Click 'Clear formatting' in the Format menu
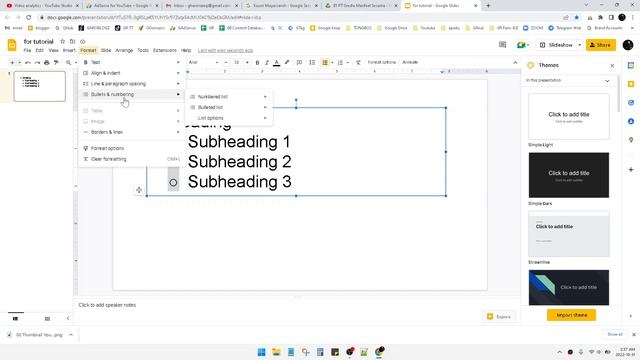 click(x=131, y=159)
